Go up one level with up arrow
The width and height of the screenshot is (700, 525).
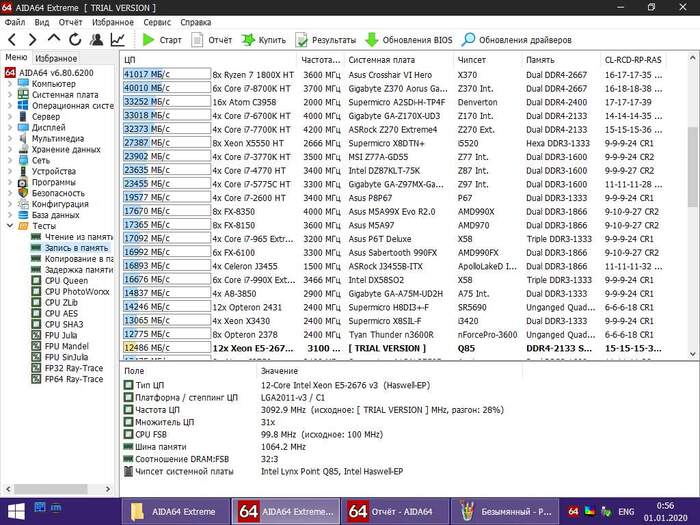pos(54,40)
